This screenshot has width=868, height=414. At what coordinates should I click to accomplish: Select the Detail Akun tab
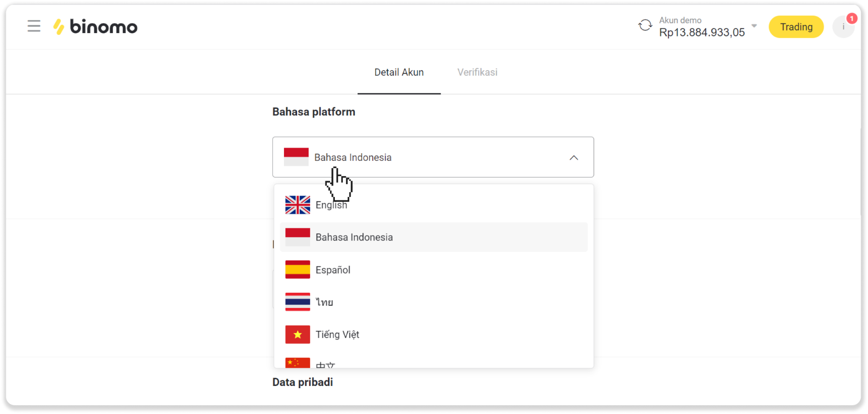coord(399,73)
